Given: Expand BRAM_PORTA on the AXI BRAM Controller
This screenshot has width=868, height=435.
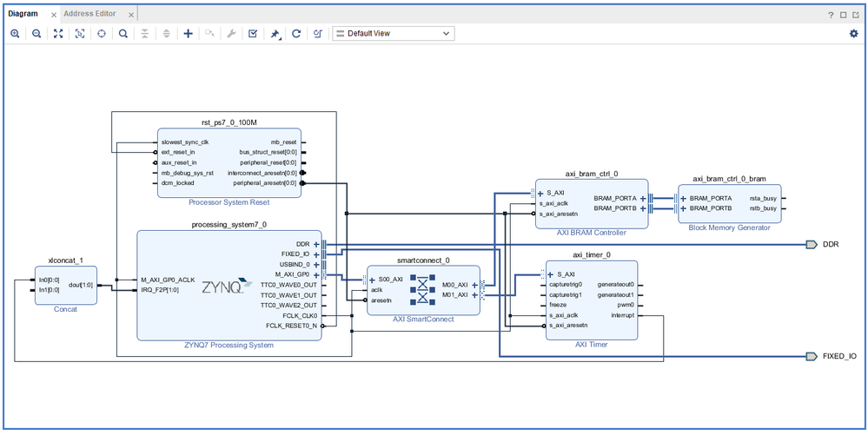Looking at the screenshot, I should tap(643, 198).
